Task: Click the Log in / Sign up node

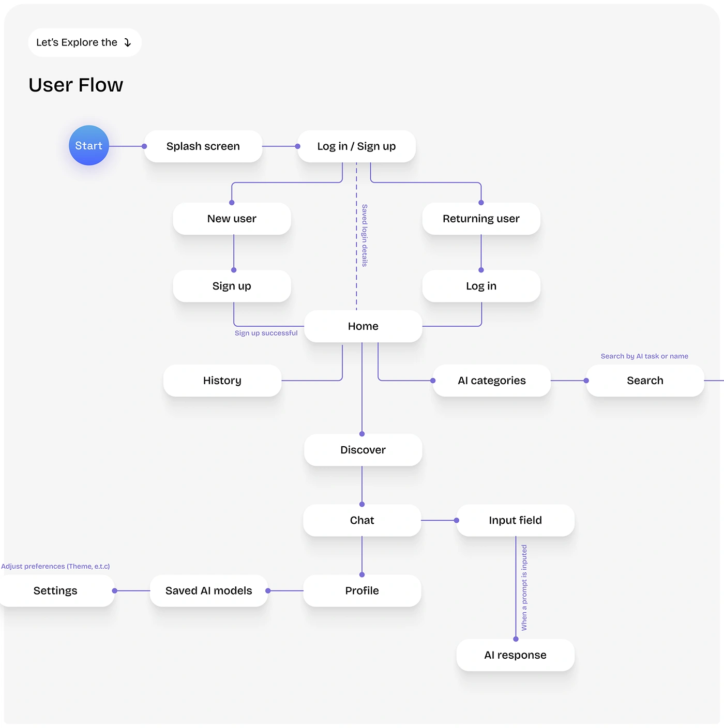Action: pos(356,146)
